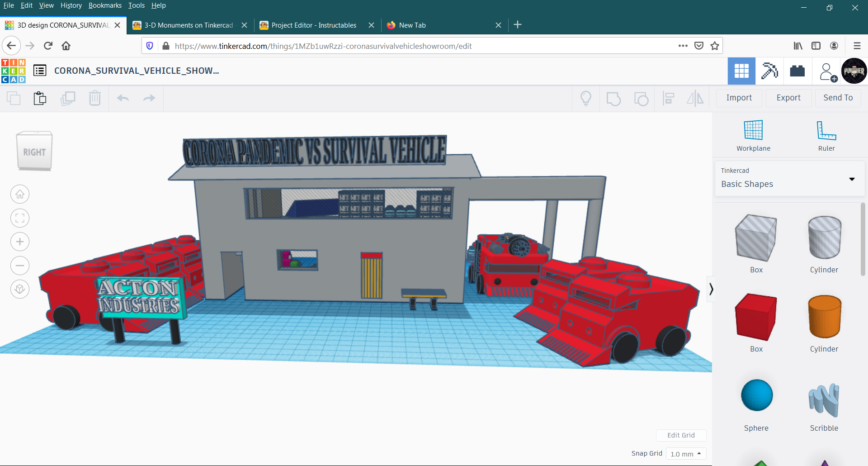The height and width of the screenshot is (466, 868).
Task: Toggle orthographic view with the switcher icon
Action: (x=19, y=289)
